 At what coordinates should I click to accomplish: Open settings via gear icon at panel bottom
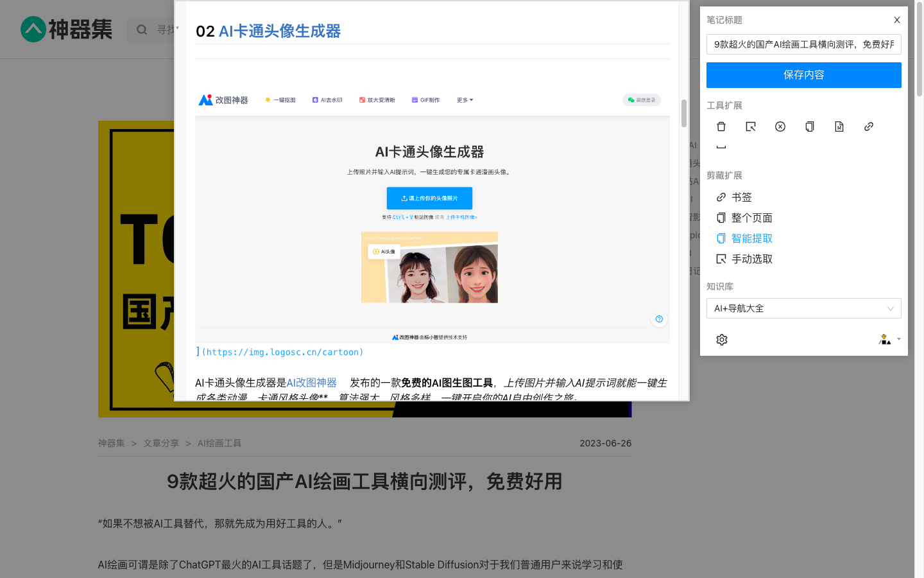(721, 339)
